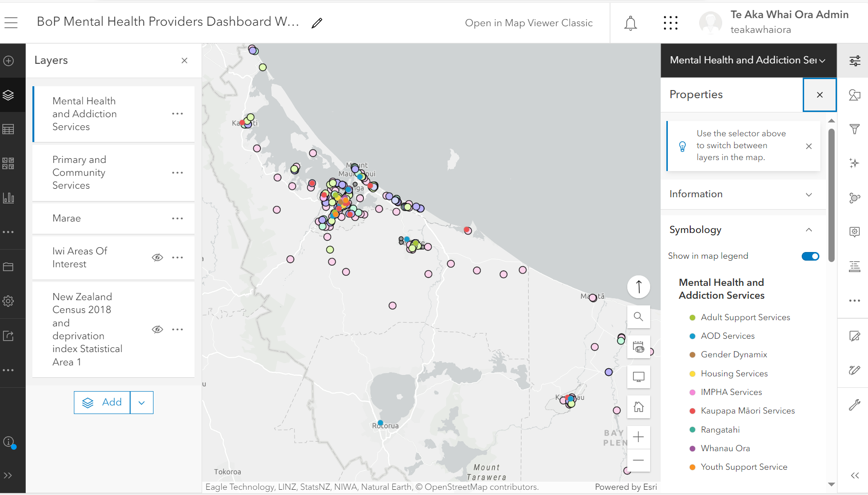Return map to default home extent
This screenshot has width=868, height=495.
coord(639,407)
